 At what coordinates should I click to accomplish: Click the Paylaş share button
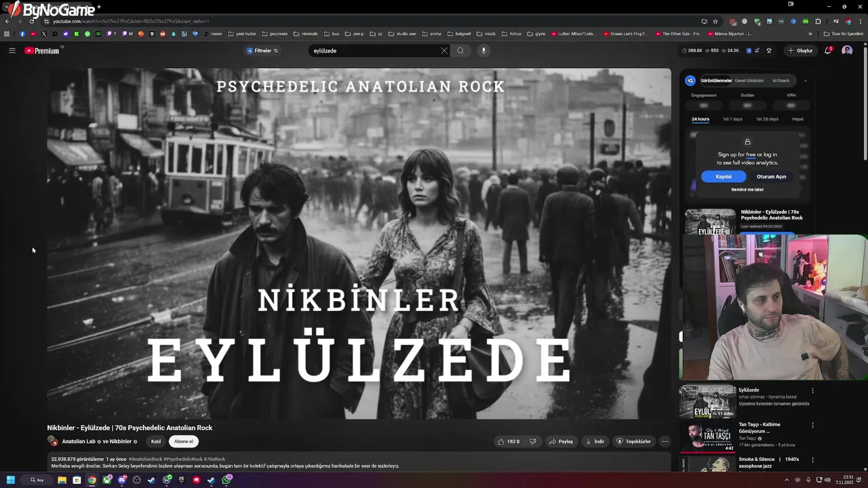point(561,442)
